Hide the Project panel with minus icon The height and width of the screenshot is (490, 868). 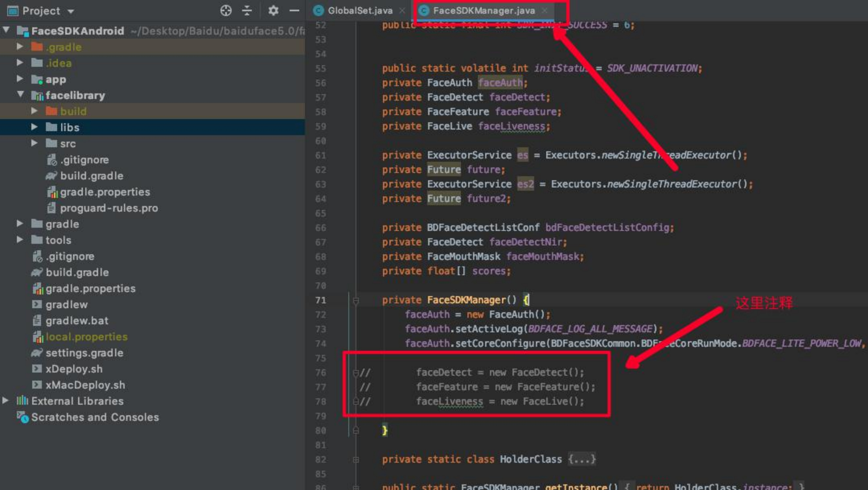294,11
